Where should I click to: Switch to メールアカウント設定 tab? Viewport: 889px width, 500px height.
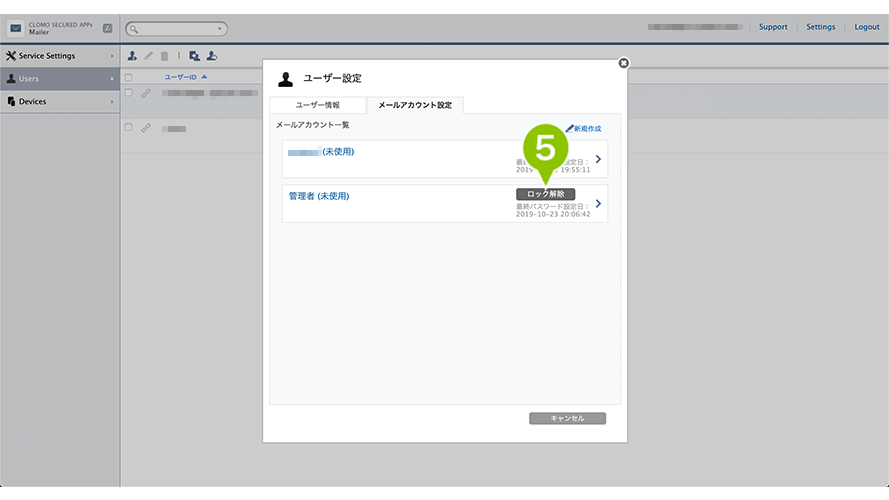pyautogui.click(x=415, y=105)
